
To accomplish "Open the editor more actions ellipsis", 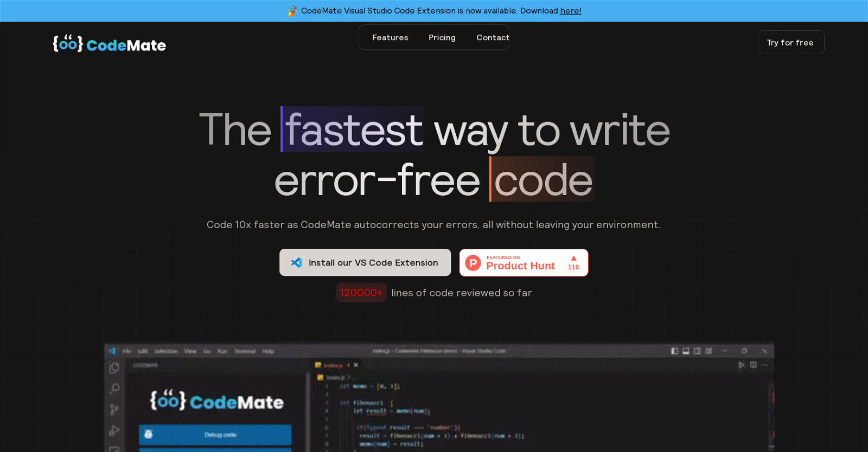I will coord(764,365).
